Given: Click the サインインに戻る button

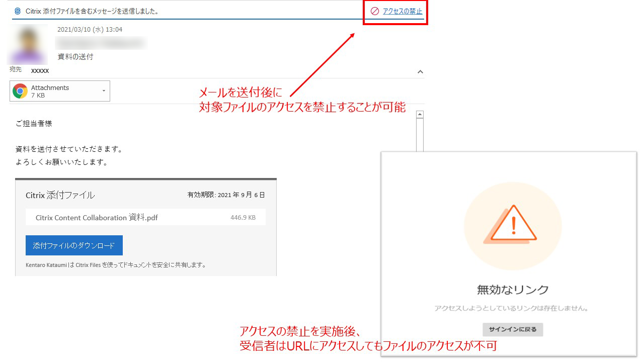Looking at the screenshot, I should (x=513, y=330).
